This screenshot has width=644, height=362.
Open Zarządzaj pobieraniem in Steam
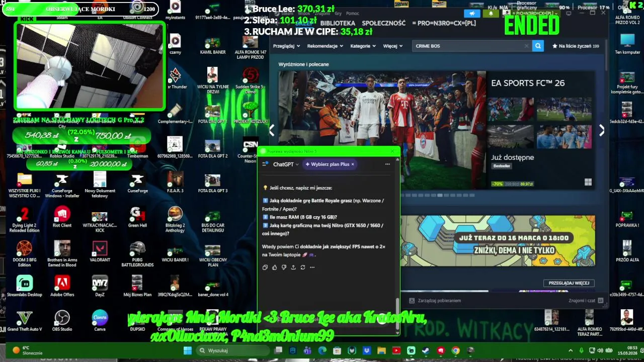pos(435,301)
